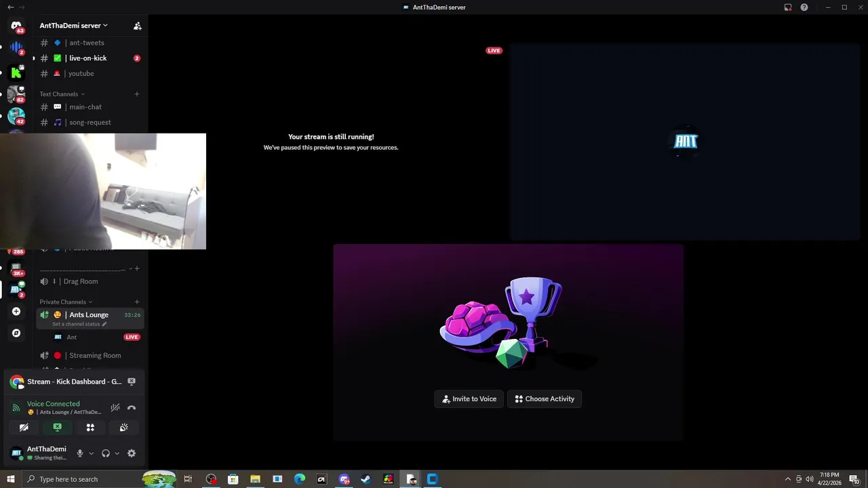868x488 pixels.
Task: Open soundboard button
Action: tap(123, 428)
